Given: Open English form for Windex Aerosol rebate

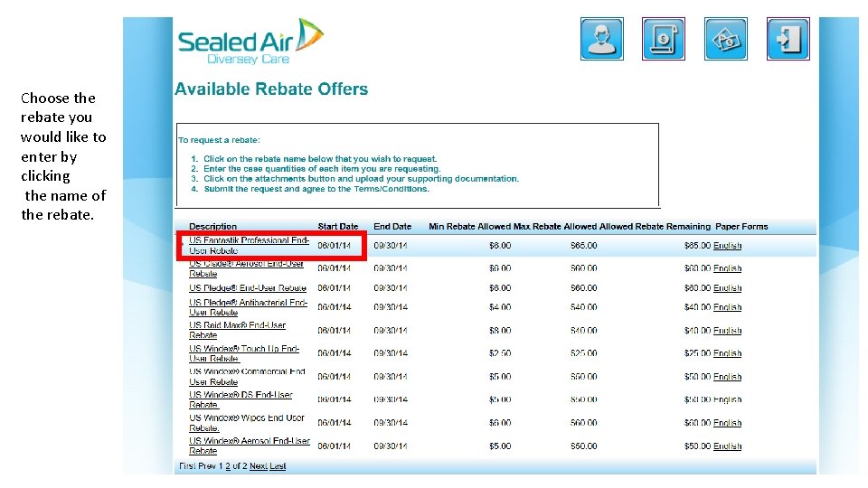Looking at the screenshot, I should (x=727, y=446).
